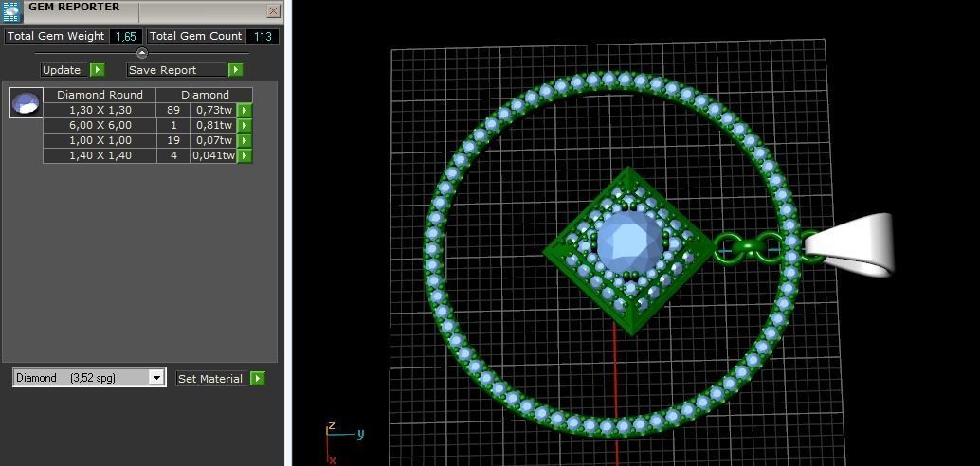Select the large center round gem
The image size is (980, 466).
[629, 243]
